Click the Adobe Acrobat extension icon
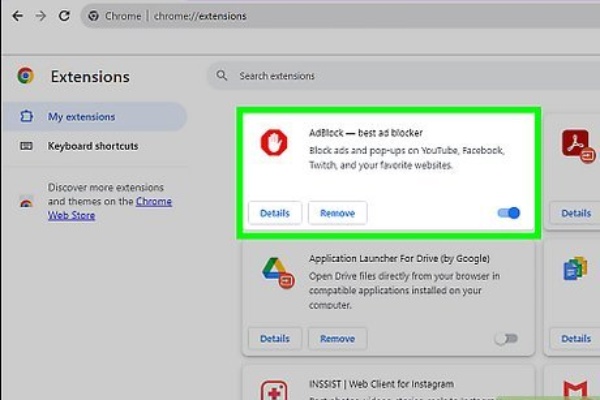600x400 pixels. pyautogui.click(x=577, y=145)
